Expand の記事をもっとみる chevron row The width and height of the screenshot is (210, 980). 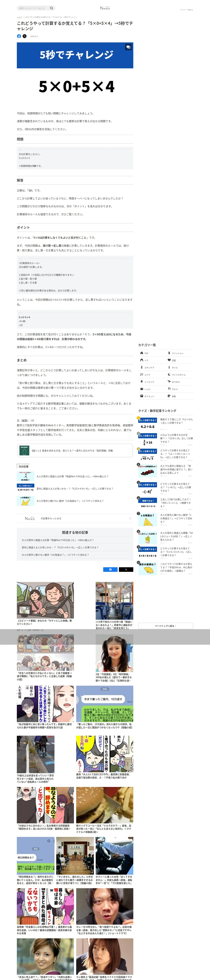coord(75,518)
